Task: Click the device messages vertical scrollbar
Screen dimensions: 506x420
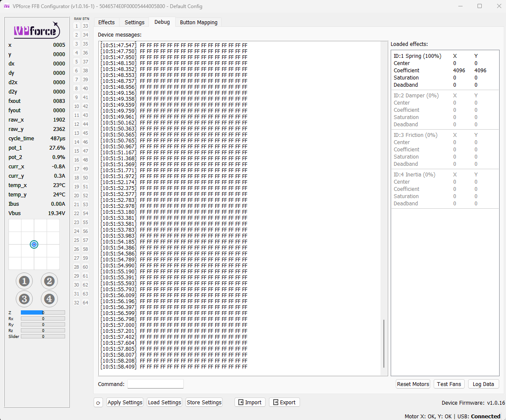Action: 384,343
